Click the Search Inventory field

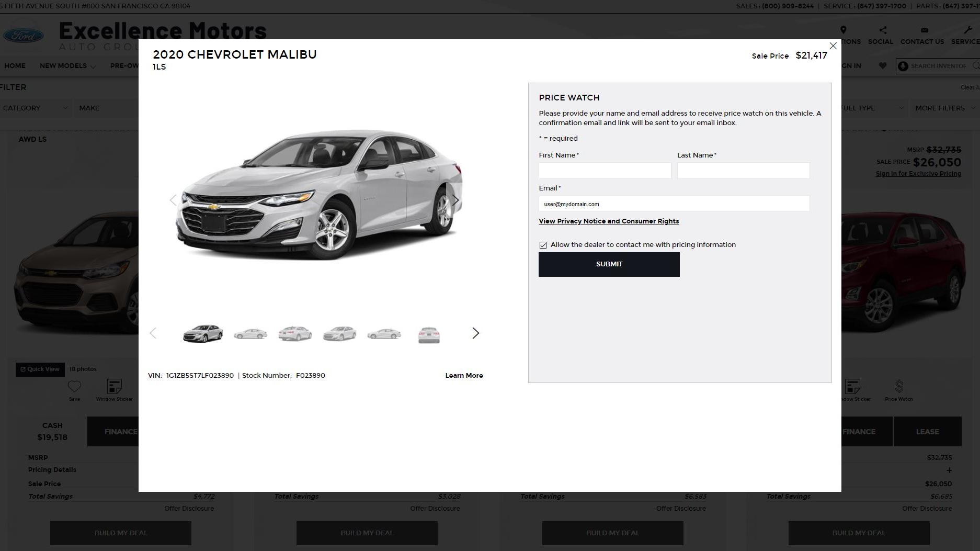(x=939, y=66)
